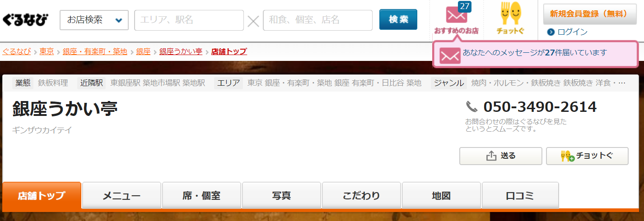This screenshot has width=644, height=221.
Task: Click the 業態 label
Action: pos(23,83)
